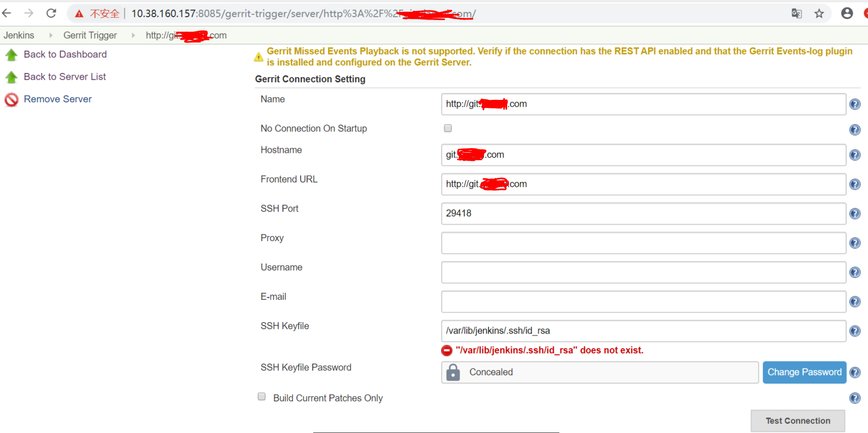
Task: Select Jenkins in the breadcrumb navigation
Action: click(x=19, y=35)
